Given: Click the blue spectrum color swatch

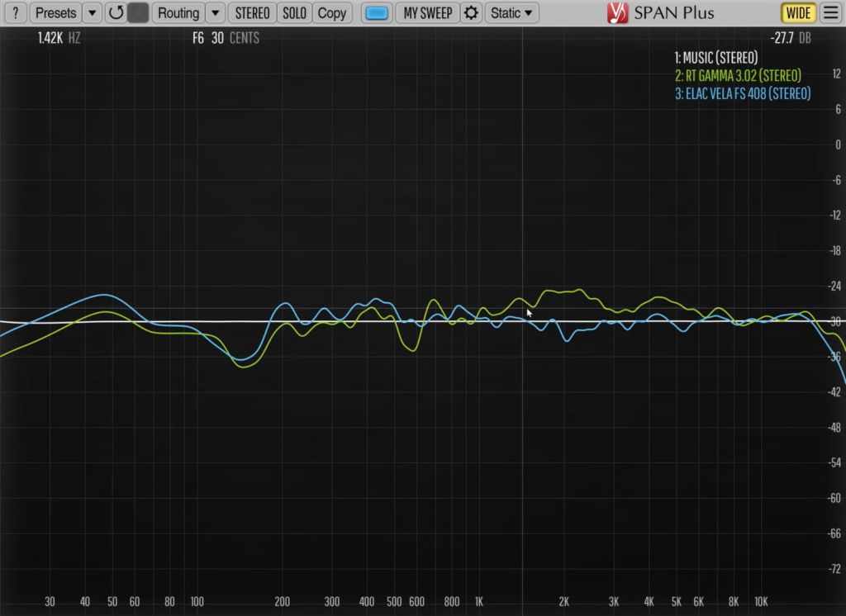Looking at the screenshot, I should [x=377, y=13].
